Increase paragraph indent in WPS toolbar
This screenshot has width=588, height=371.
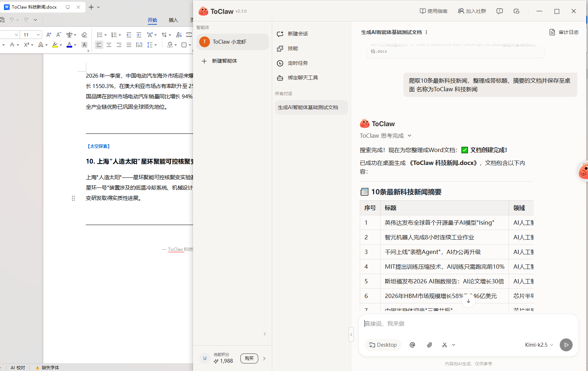[139, 35]
